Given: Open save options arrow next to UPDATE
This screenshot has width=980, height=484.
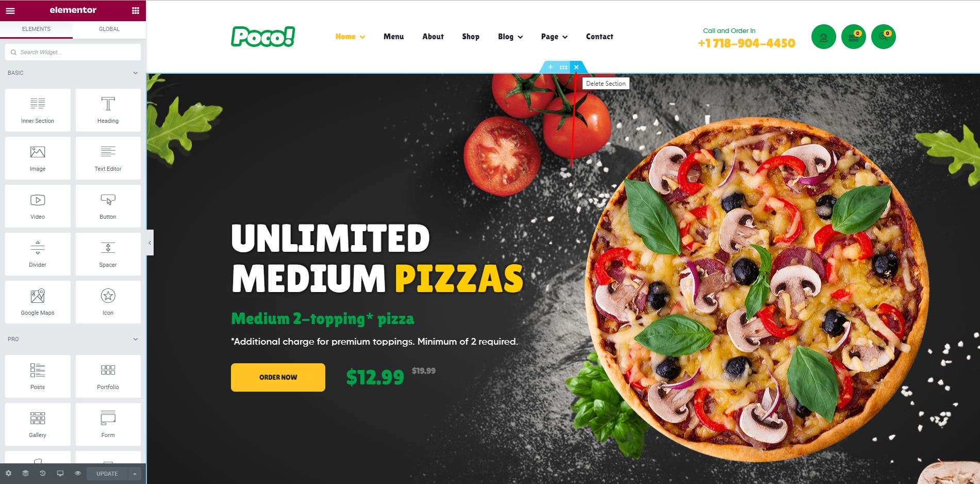Looking at the screenshot, I should 135,474.
